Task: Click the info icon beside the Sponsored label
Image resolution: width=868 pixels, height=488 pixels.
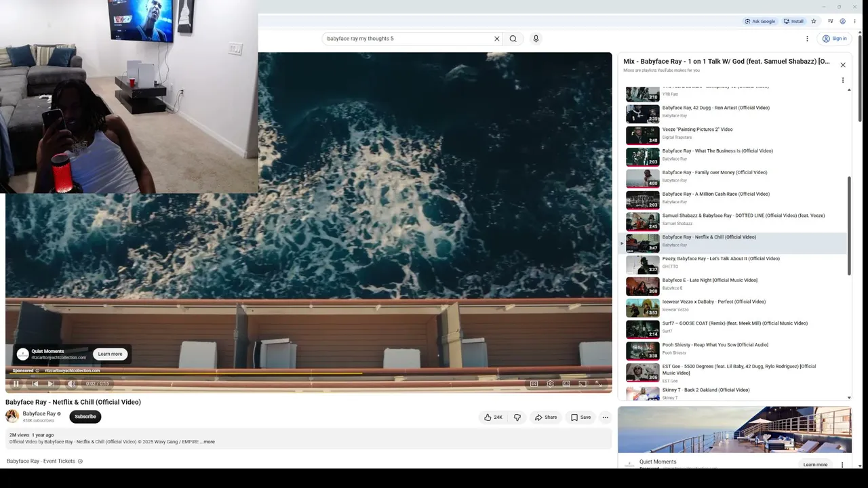Action: pos(37,371)
